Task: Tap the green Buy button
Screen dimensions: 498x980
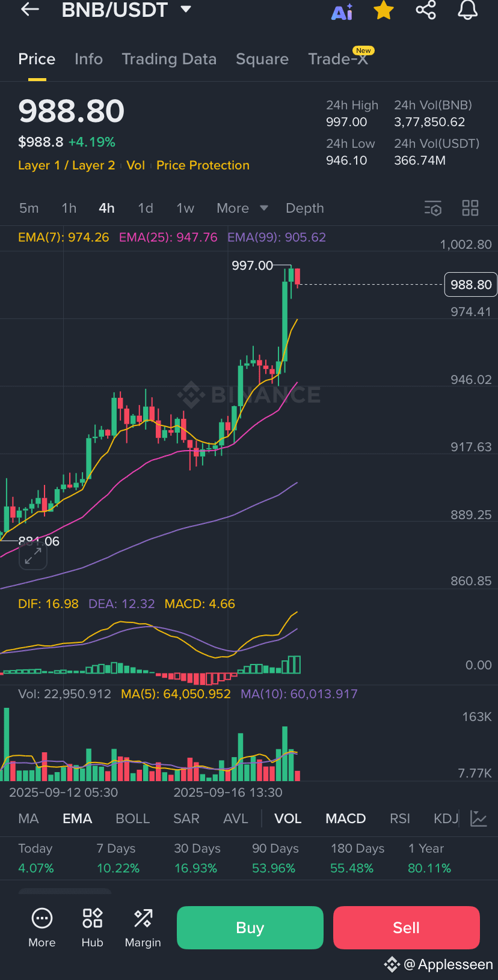Action: click(250, 928)
